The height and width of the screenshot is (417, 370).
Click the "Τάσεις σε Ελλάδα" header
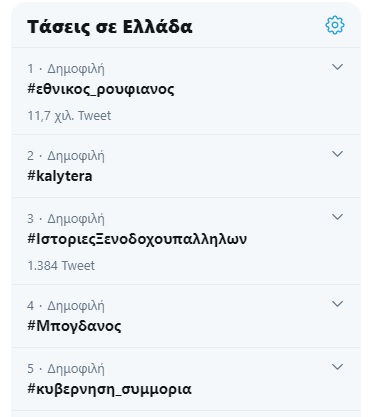point(110,27)
